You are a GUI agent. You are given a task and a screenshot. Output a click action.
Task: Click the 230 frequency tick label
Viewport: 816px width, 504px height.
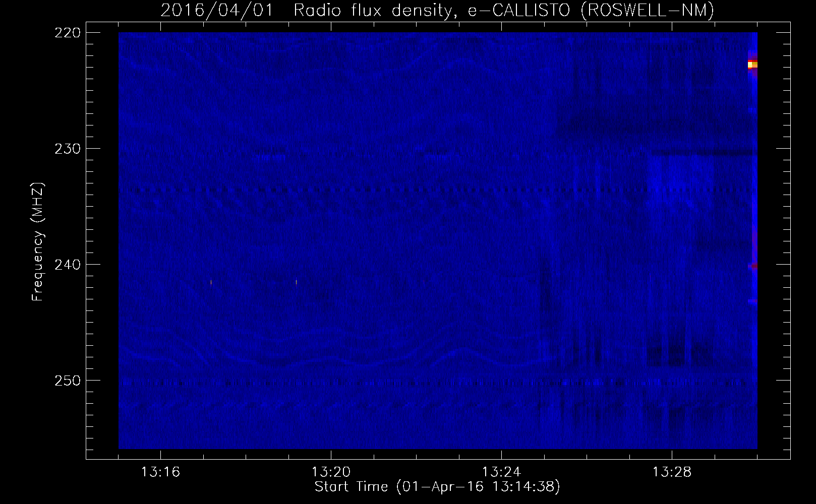tap(67, 149)
